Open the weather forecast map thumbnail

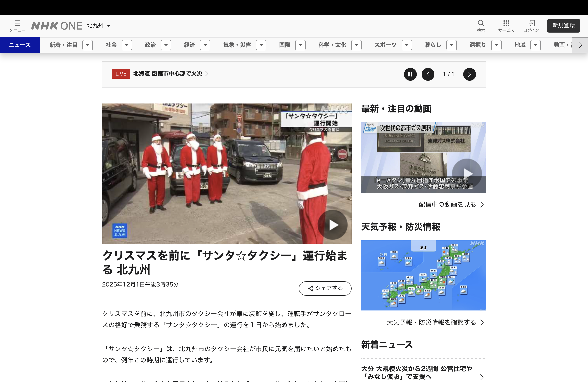(423, 275)
